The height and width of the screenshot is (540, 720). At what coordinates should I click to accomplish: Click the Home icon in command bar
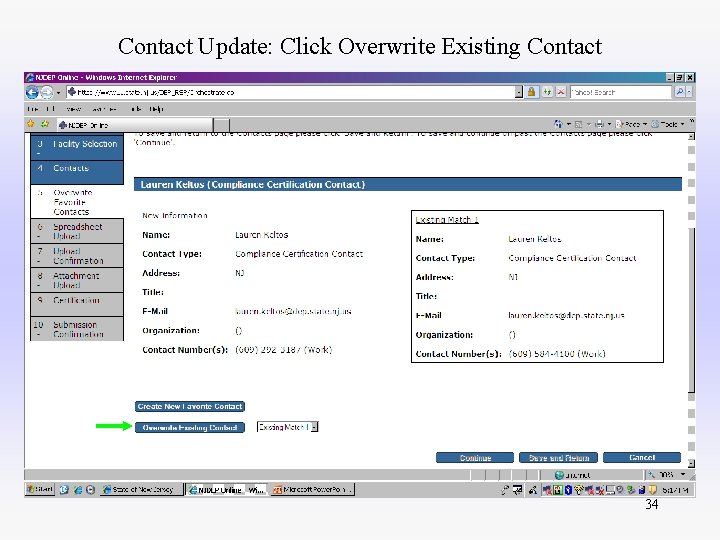(x=558, y=124)
